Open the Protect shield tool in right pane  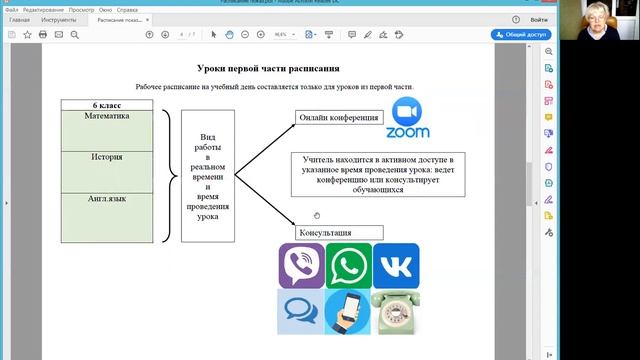tap(549, 167)
